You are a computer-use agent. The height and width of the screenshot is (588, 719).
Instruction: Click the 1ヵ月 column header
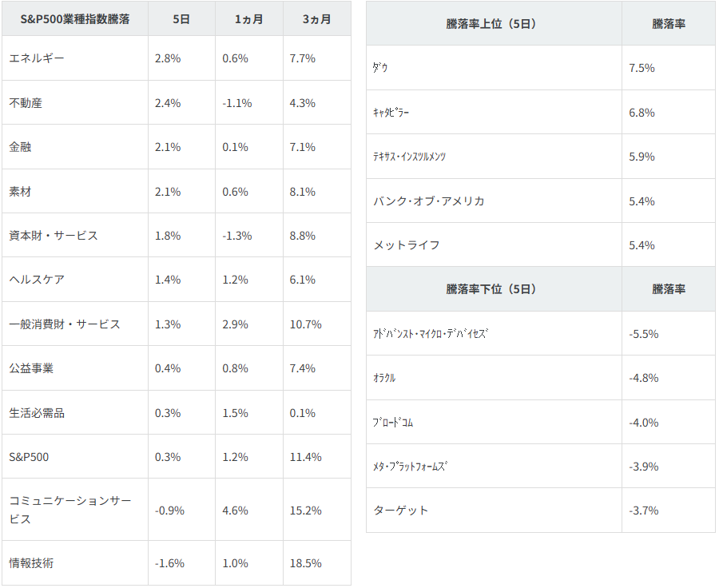click(248, 19)
